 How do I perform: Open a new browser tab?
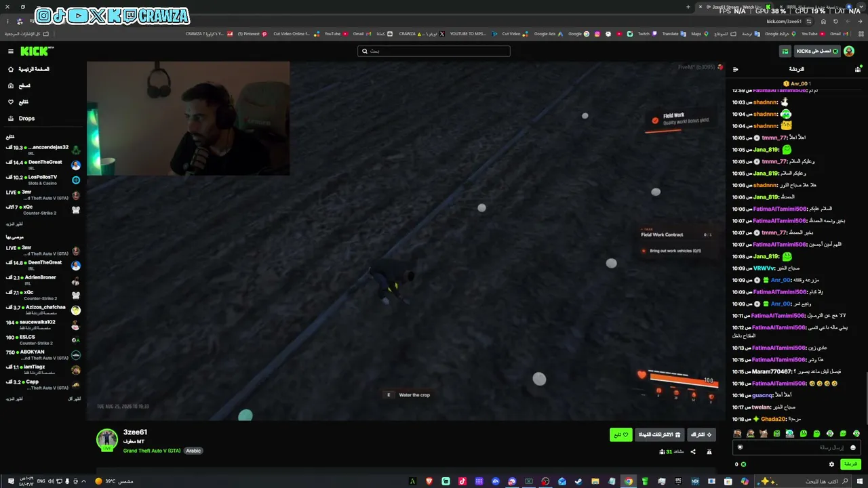688,7
